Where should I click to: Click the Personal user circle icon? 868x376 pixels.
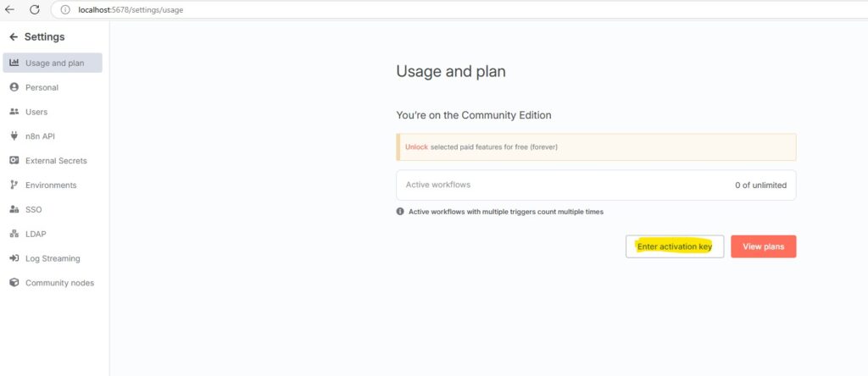tap(14, 87)
